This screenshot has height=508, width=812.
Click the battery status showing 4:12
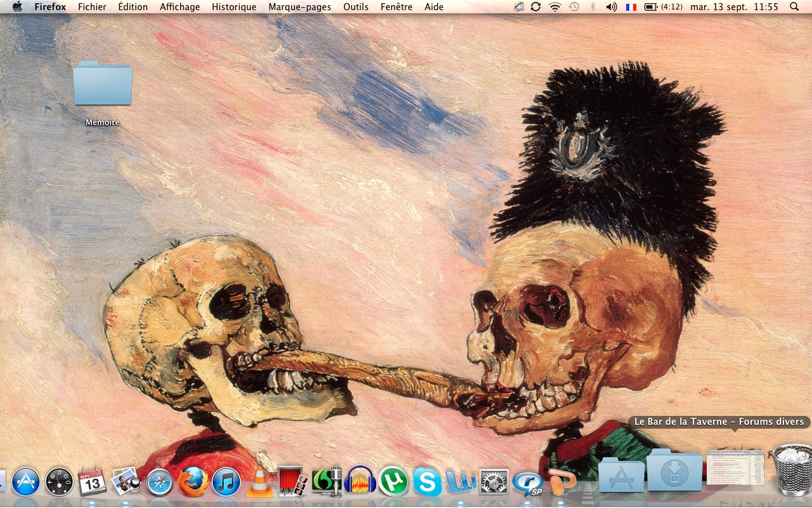[x=663, y=7]
